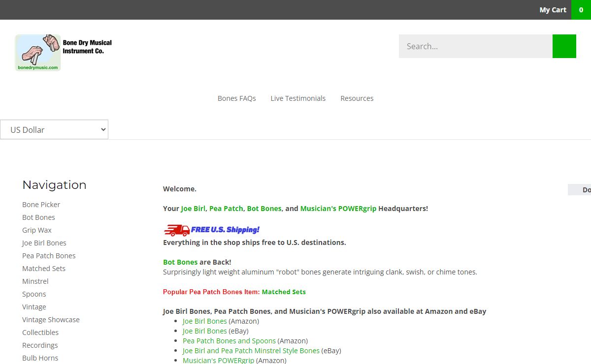This screenshot has width=591, height=364.
Task: Open the US Dollar currency dropdown
Action: click(54, 129)
